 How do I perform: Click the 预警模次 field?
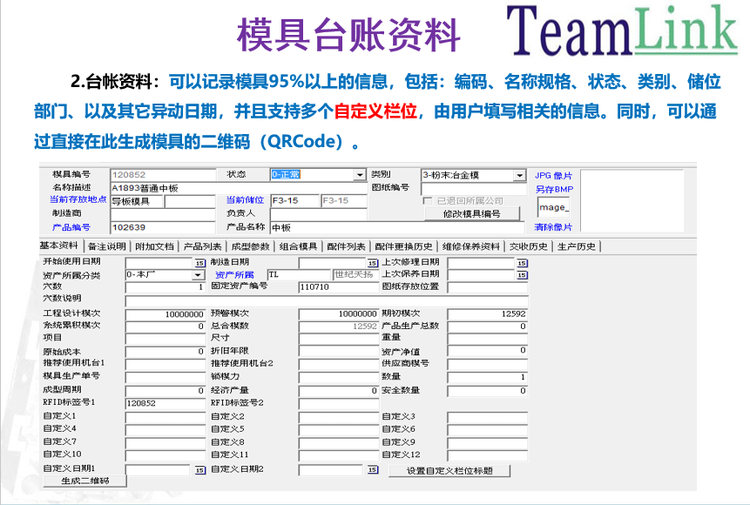click(x=339, y=314)
